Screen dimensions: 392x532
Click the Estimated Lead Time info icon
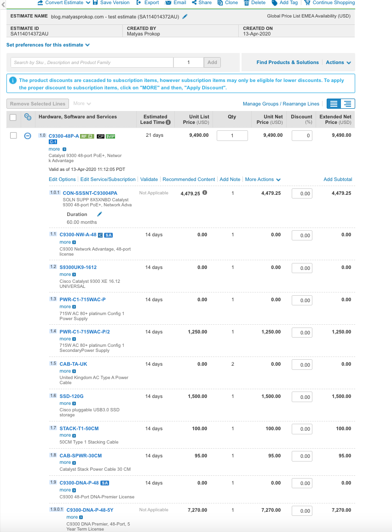tap(168, 123)
